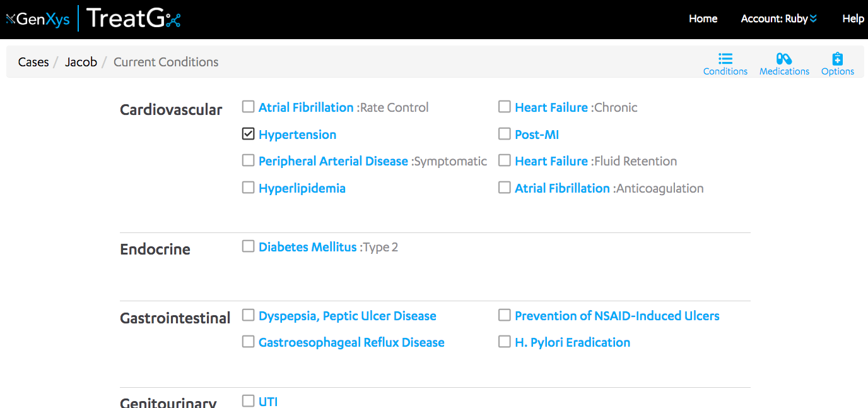The height and width of the screenshot is (408, 868).
Task: Check Atrial Fibrillation Anticoagulation checkbox
Action: coord(505,188)
